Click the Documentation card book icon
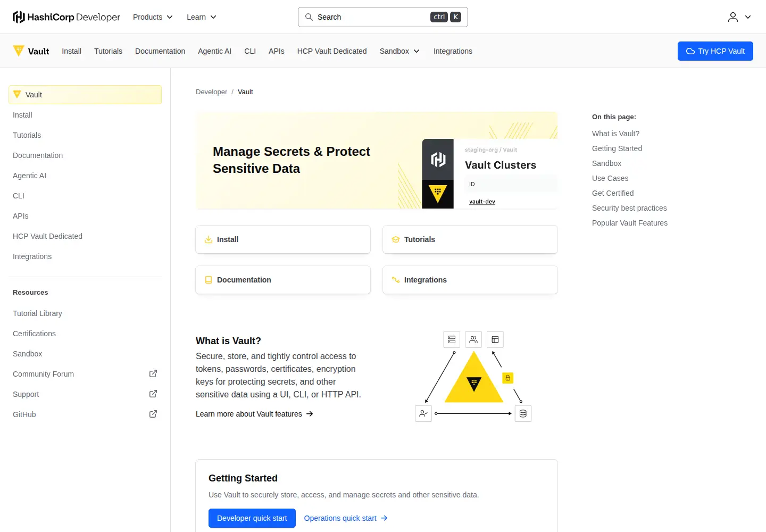This screenshot has width=766, height=532. [x=209, y=280]
